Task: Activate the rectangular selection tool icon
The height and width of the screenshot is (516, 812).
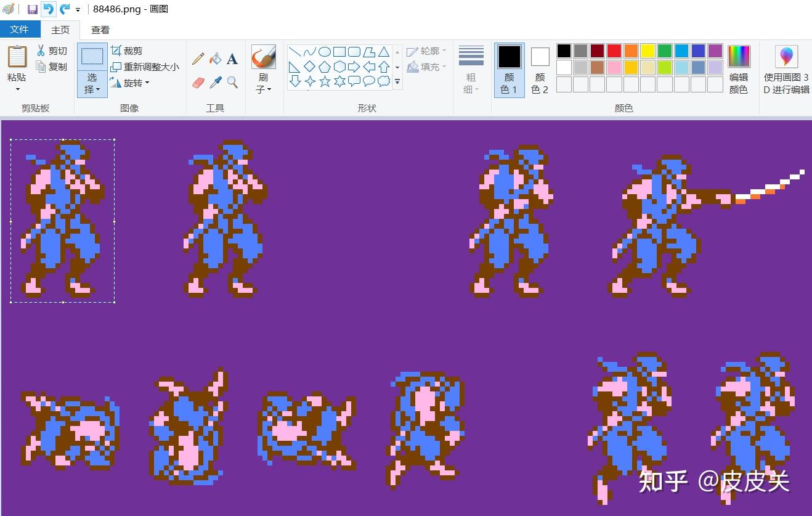Action: tap(92, 56)
